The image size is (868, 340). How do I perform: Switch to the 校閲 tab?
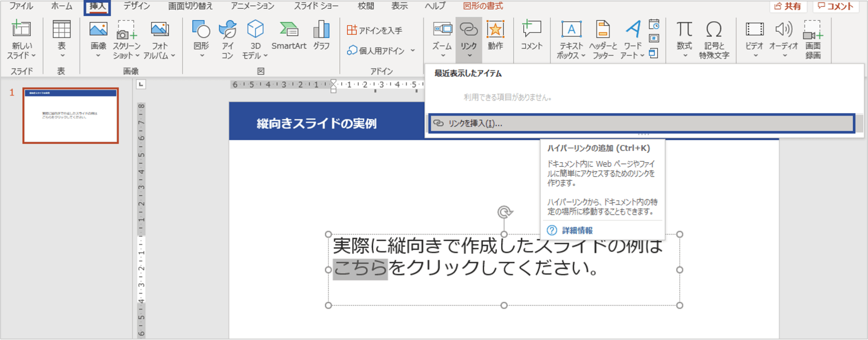pyautogui.click(x=366, y=6)
